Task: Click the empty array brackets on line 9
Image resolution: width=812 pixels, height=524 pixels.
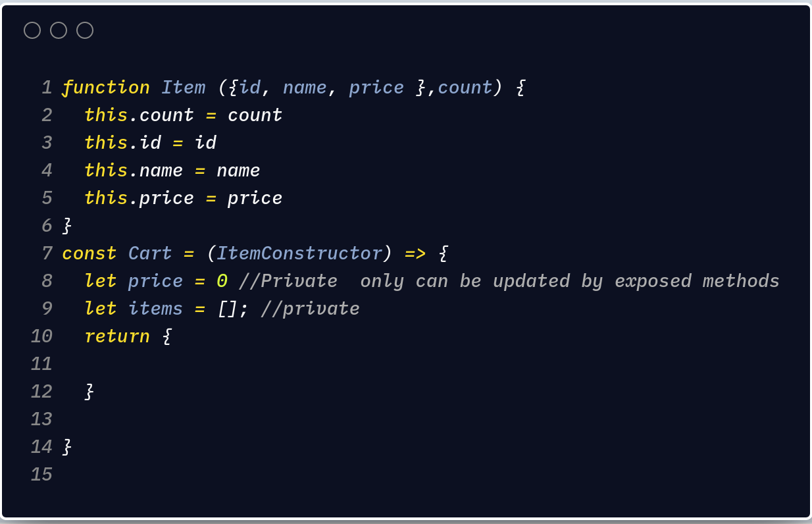Action: 228,309
